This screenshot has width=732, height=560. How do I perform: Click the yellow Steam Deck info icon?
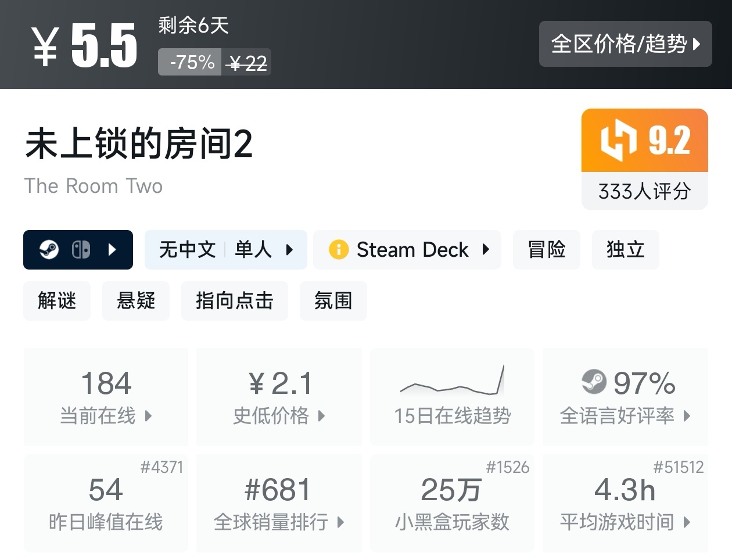click(x=338, y=250)
